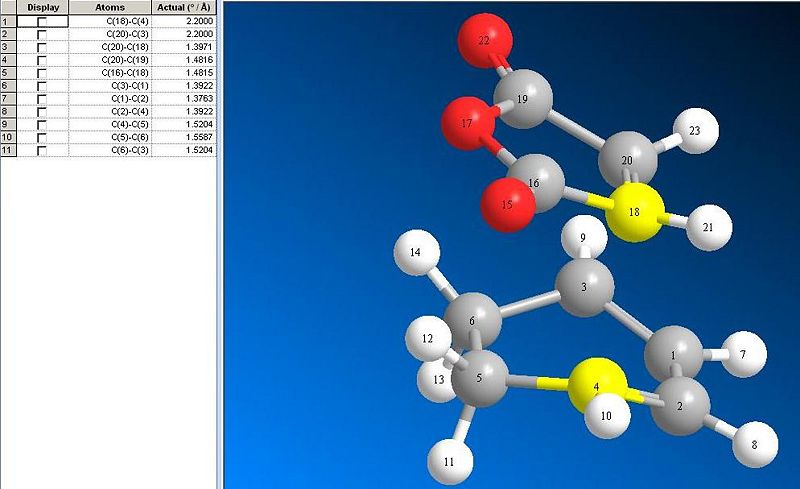
Task: Select yellow highlighted atom 4 in model
Action: pos(596,386)
